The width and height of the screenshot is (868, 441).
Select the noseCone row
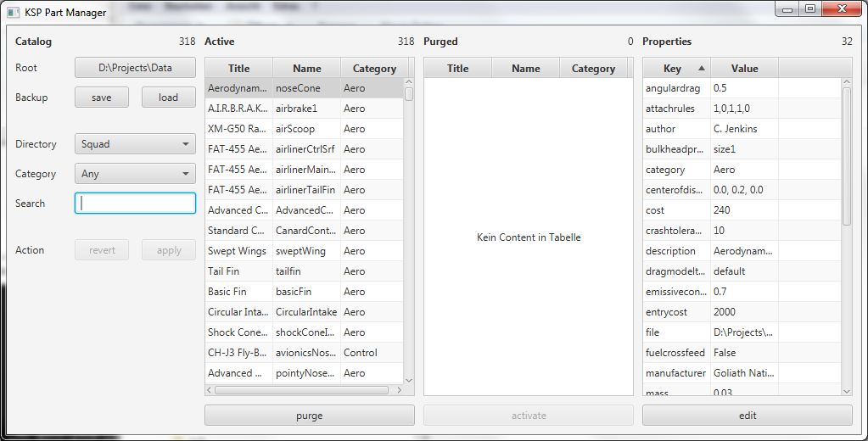click(x=305, y=88)
